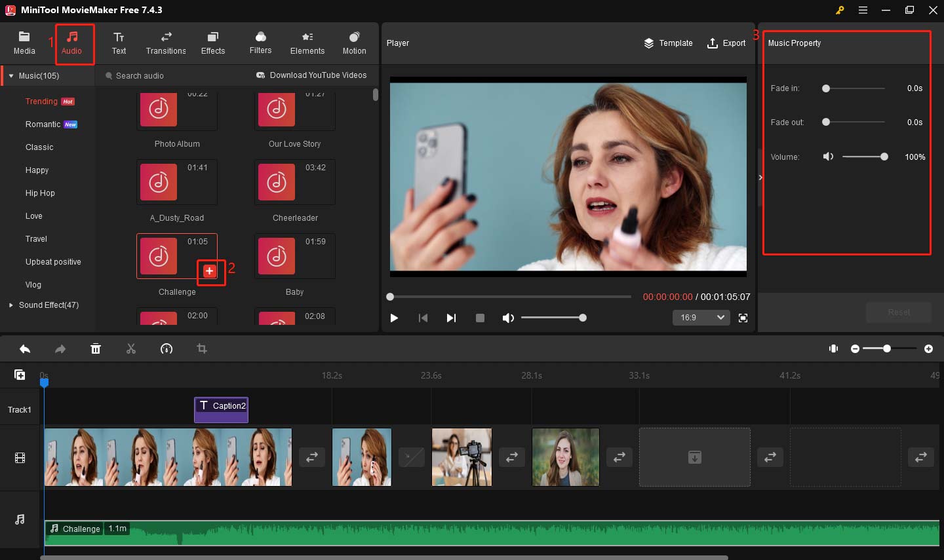Collapse the property panel arrow

[760, 177]
